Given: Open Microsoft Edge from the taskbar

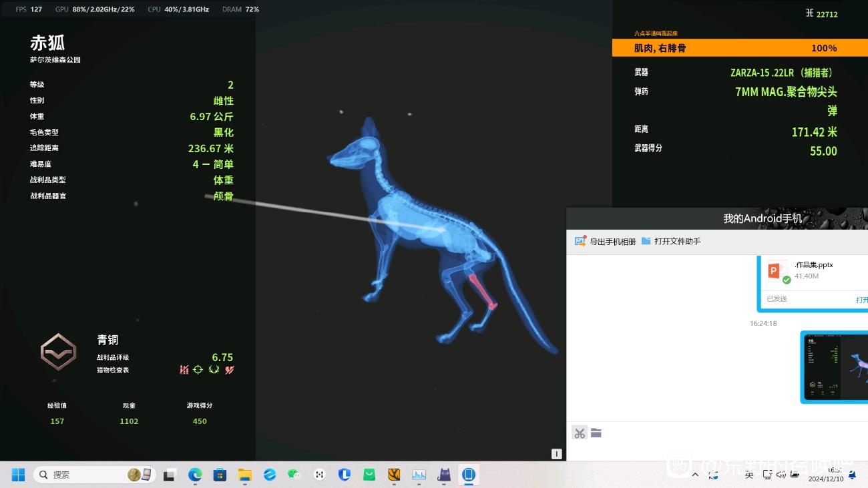Looking at the screenshot, I should [195, 475].
